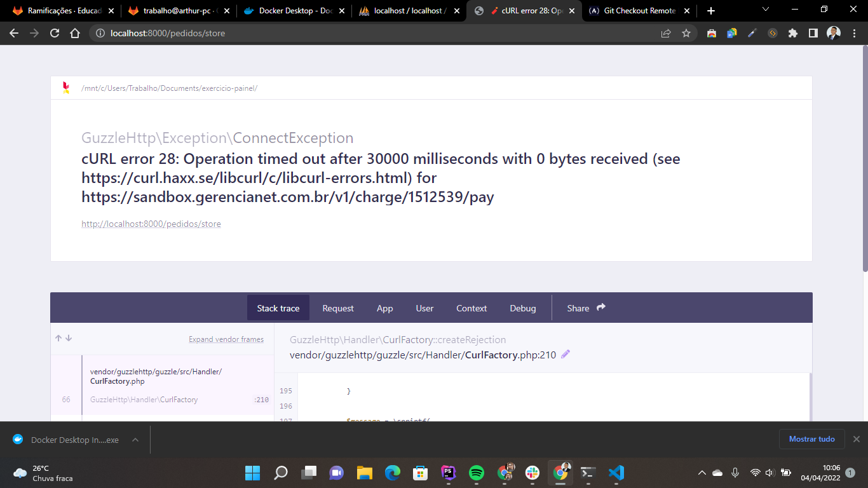Image resolution: width=868 pixels, height=488 pixels.
Task: Go to next stack frame with down arrow
Action: (x=69, y=338)
